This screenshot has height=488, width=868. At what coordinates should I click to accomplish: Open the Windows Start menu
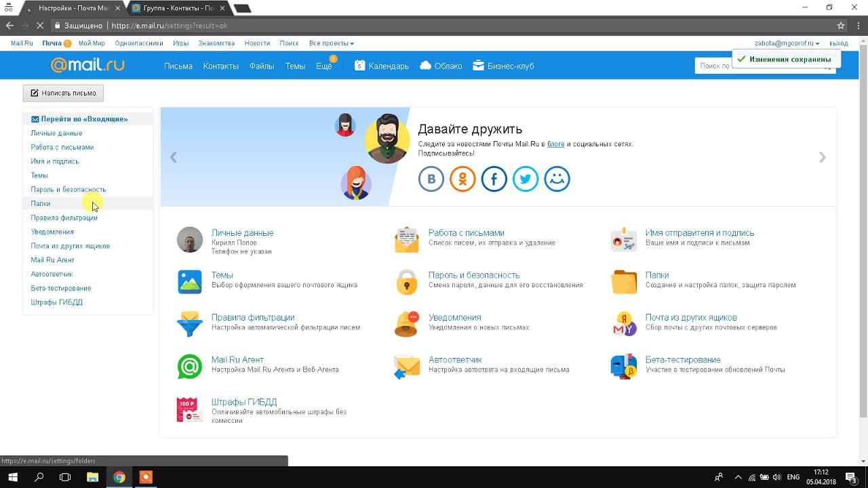13,477
